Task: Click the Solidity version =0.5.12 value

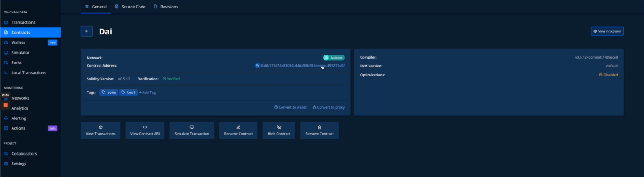Action: pyautogui.click(x=124, y=79)
